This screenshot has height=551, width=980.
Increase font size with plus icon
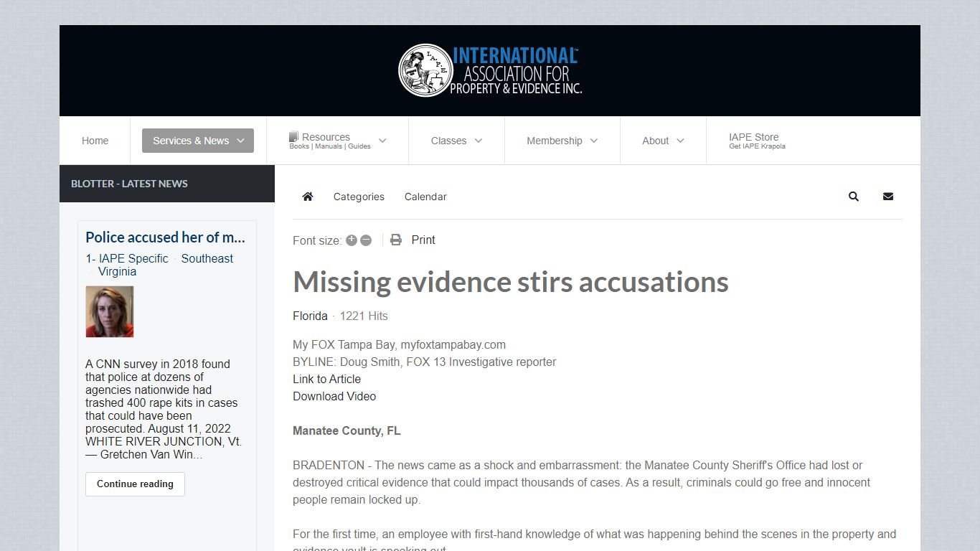click(x=352, y=240)
